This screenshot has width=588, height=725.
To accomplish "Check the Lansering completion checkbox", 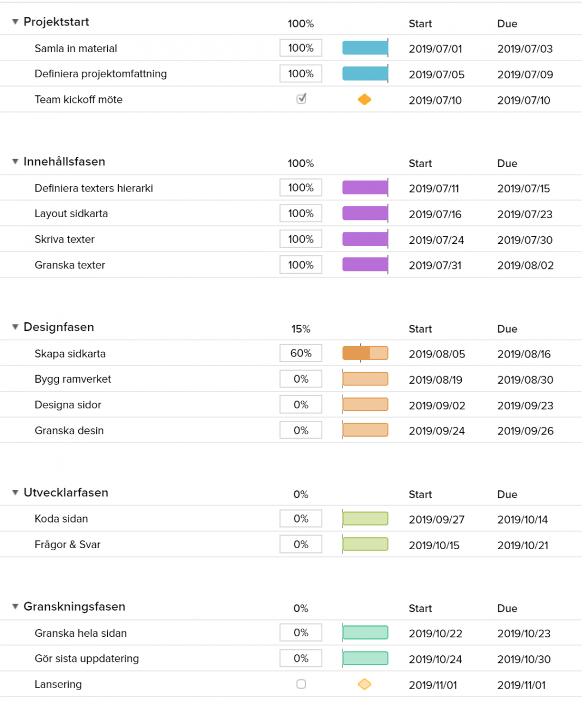I will (x=301, y=684).
